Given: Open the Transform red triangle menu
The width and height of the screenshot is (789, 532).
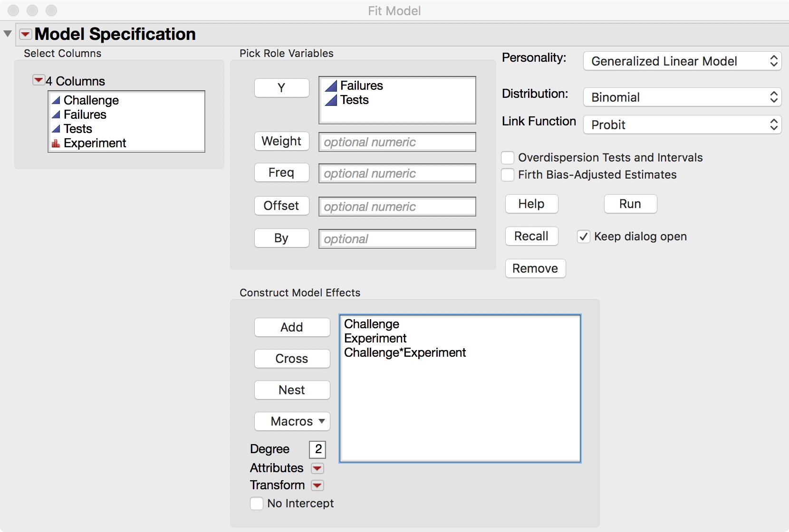Looking at the screenshot, I should [317, 485].
